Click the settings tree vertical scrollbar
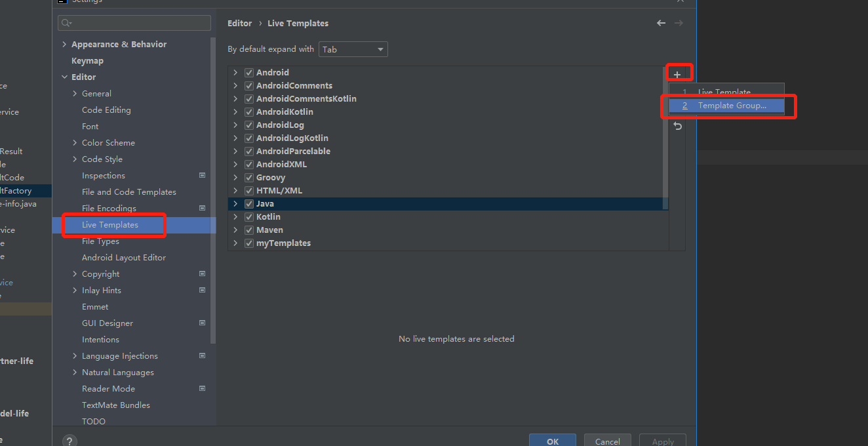 [212, 190]
